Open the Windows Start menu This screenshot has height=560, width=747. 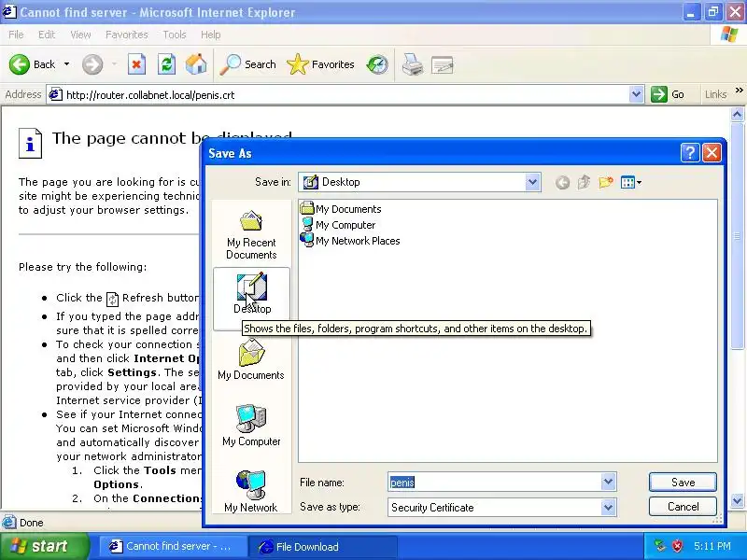coord(44,546)
